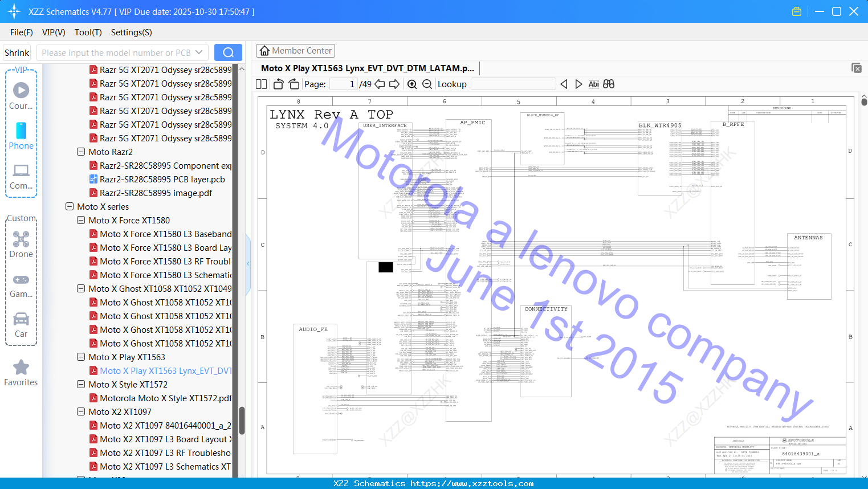Open Moto X Force XT1580 L3 RF Troubleshooting
868x489 pixels.
[x=161, y=261]
